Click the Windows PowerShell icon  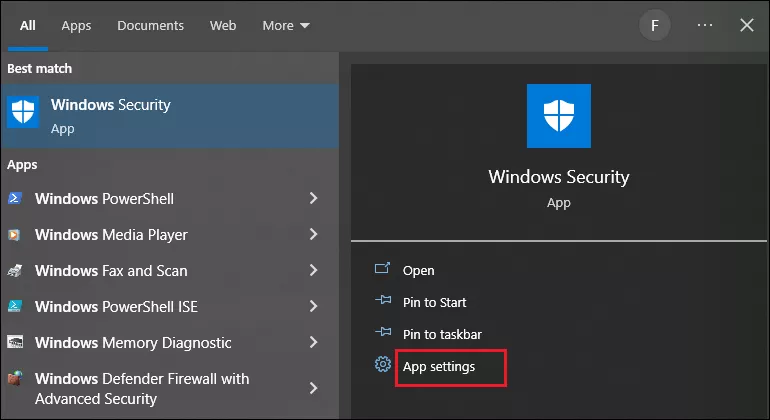coord(15,198)
